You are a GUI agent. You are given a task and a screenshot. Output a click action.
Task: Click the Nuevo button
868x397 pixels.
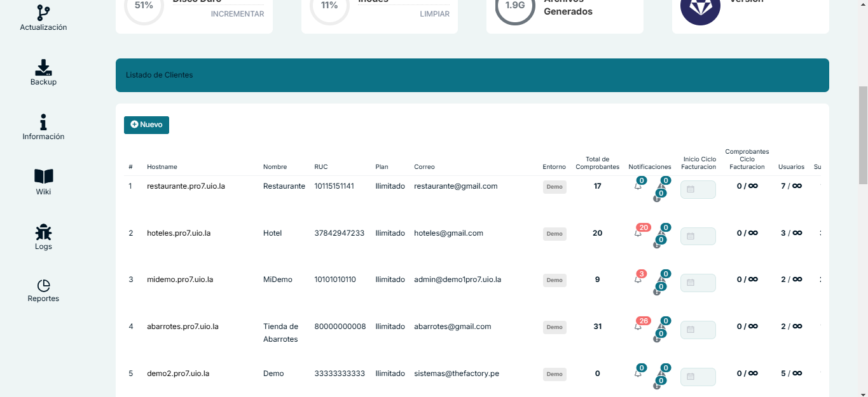146,125
